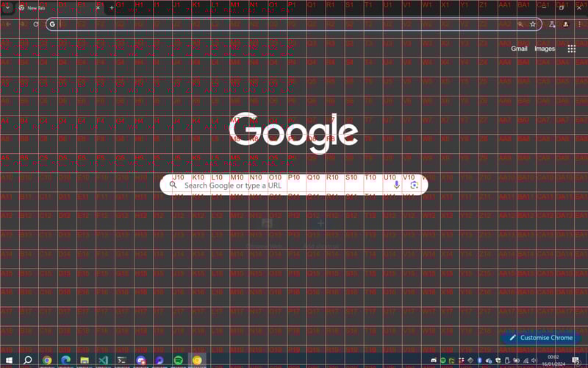Minimise the Chrome window
The image size is (588, 368).
click(544, 7)
